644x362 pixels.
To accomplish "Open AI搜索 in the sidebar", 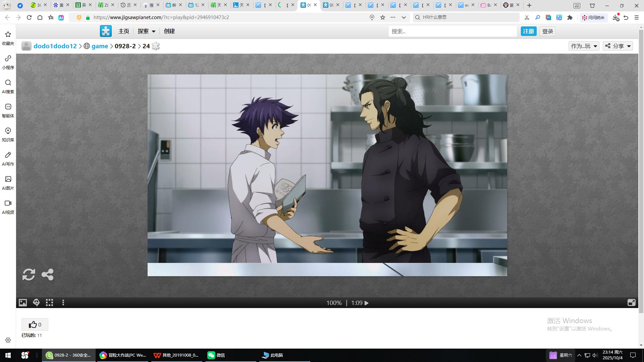I will pyautogui.click(x=8, y=86).
